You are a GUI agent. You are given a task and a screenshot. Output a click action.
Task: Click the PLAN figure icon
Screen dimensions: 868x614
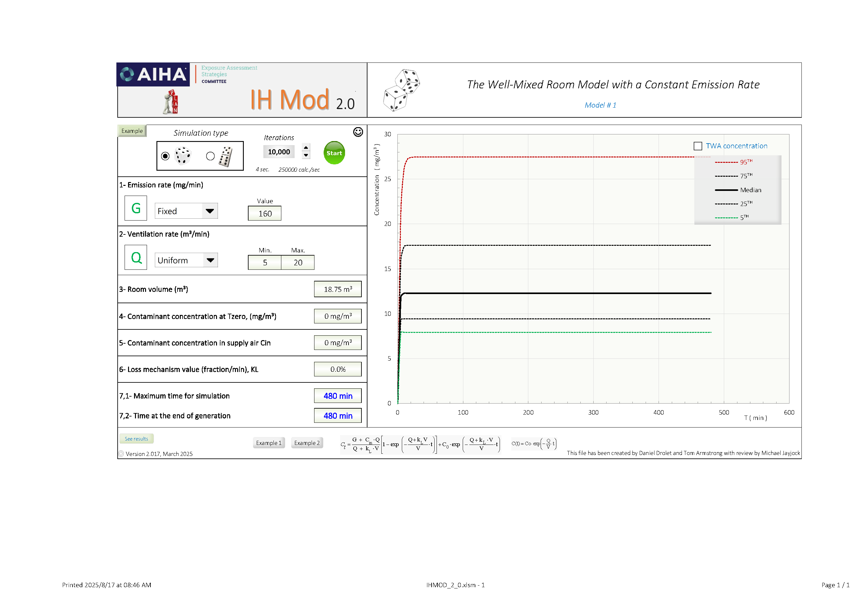171,102
